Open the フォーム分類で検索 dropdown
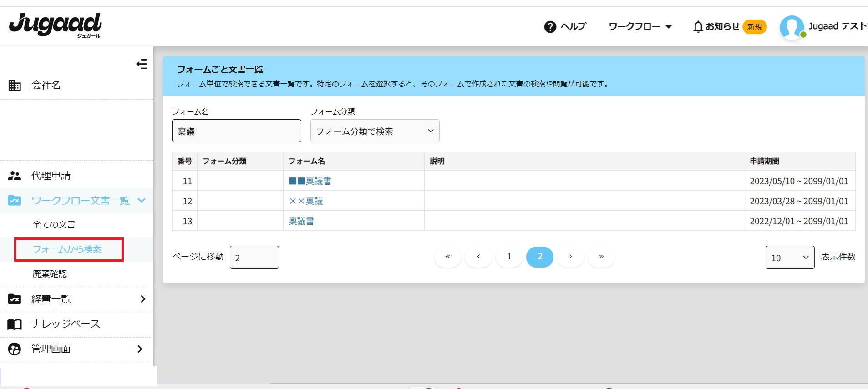 (x=375, y=131)
